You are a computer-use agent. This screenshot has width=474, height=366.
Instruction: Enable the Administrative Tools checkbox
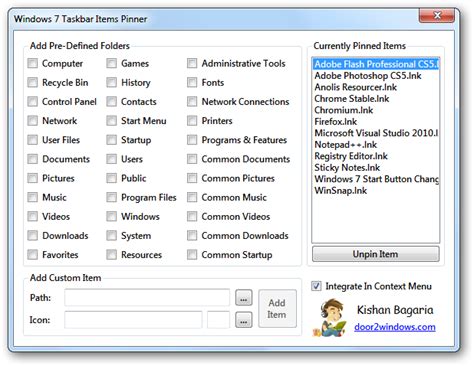click(x=192, y=63)
